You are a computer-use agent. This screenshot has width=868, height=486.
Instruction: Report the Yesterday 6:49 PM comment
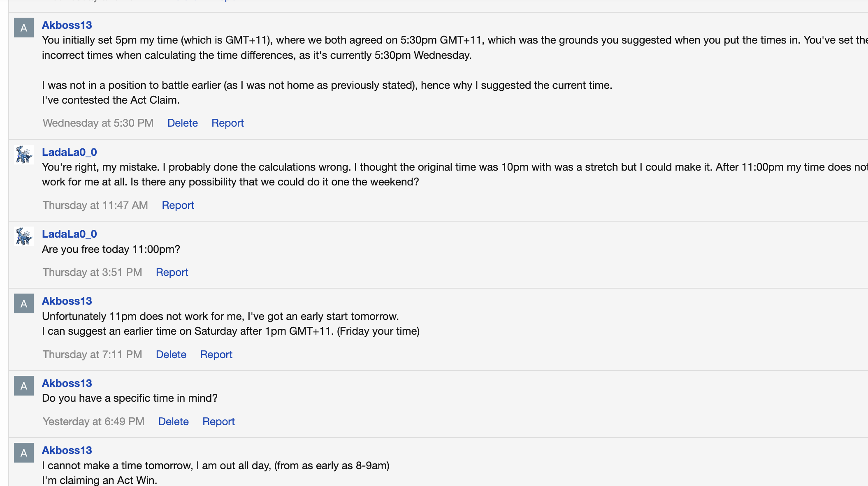(218, 421)
